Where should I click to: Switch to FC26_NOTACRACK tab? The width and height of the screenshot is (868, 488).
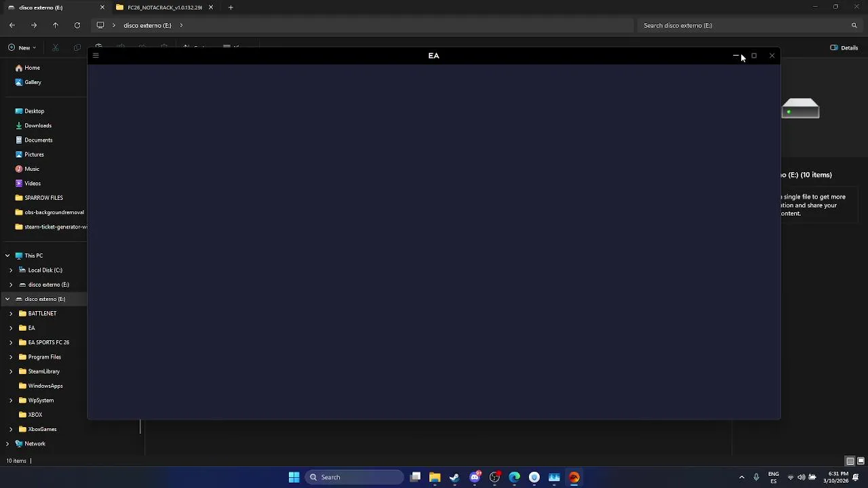(164, 7)
